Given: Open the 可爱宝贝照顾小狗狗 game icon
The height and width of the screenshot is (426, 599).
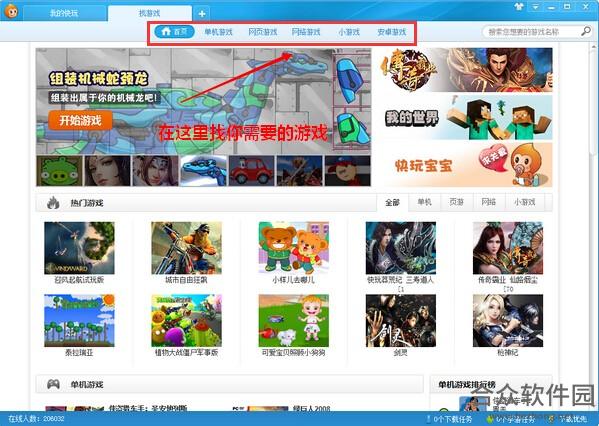Looking at the screenshot, I should click(293, 321).
